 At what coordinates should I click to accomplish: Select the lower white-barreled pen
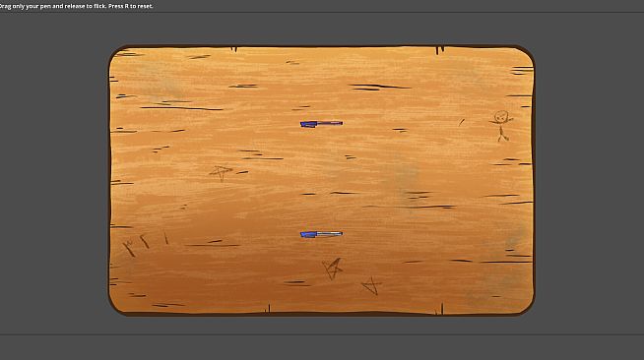tap(321, 234)
